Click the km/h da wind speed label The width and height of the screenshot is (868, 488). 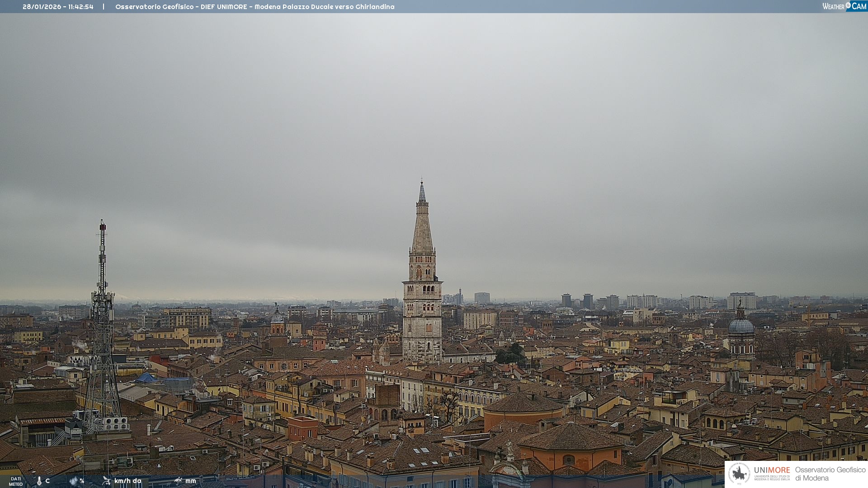(127, 481)
